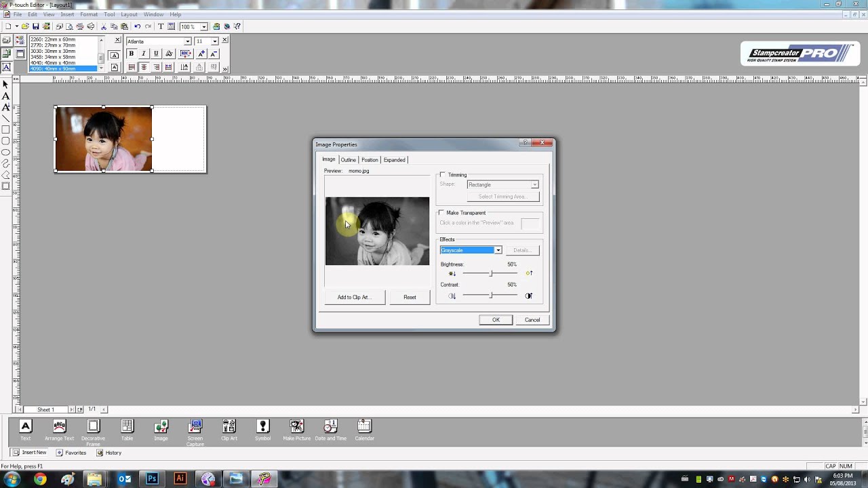Switch to the Outline tab
Image resolution: width=868 pixels, height=488 pixels.
click(348, 160)
